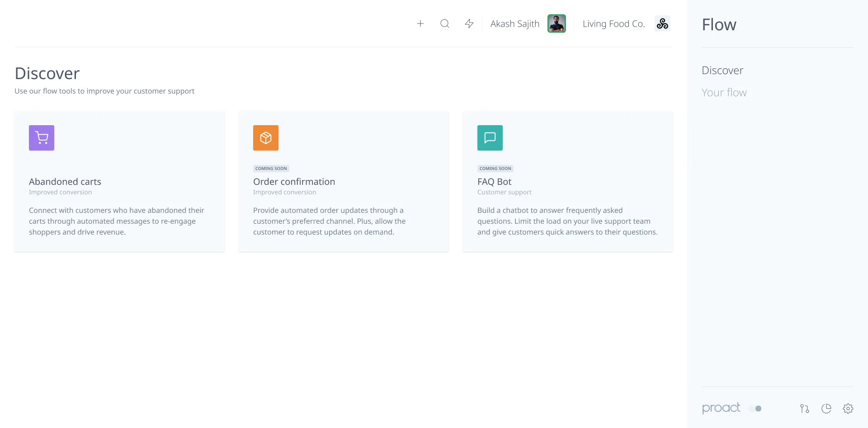Open Akash Sajith's profile avatar
Screen dimensions: 868x428
point(557,24)
